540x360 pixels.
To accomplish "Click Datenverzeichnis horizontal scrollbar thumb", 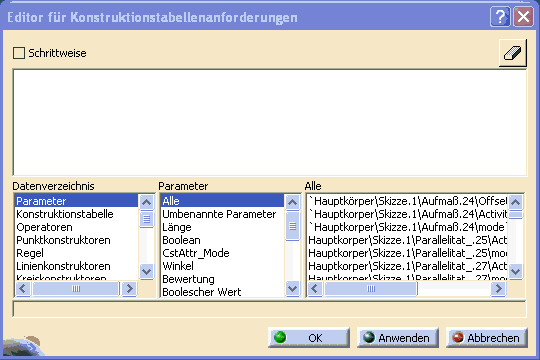I will (x=76, y=288).
